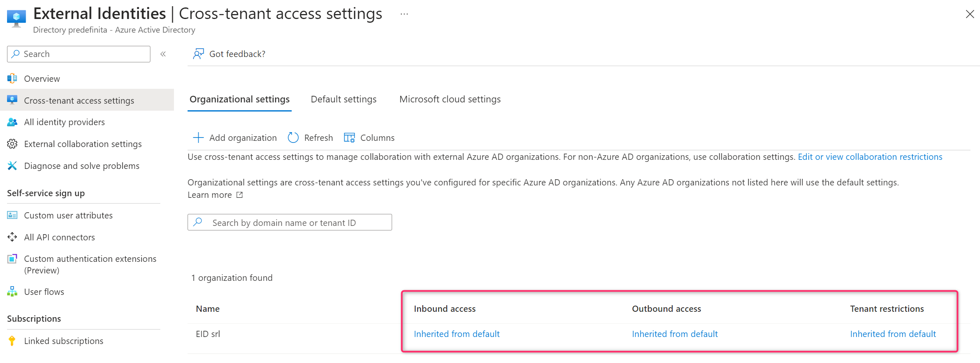Collapse the left sidebar menu

[x=163, y=54]
